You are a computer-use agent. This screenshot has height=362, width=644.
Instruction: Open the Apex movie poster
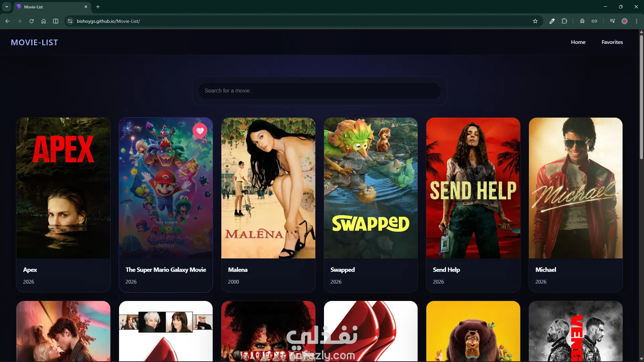[63, 188]
